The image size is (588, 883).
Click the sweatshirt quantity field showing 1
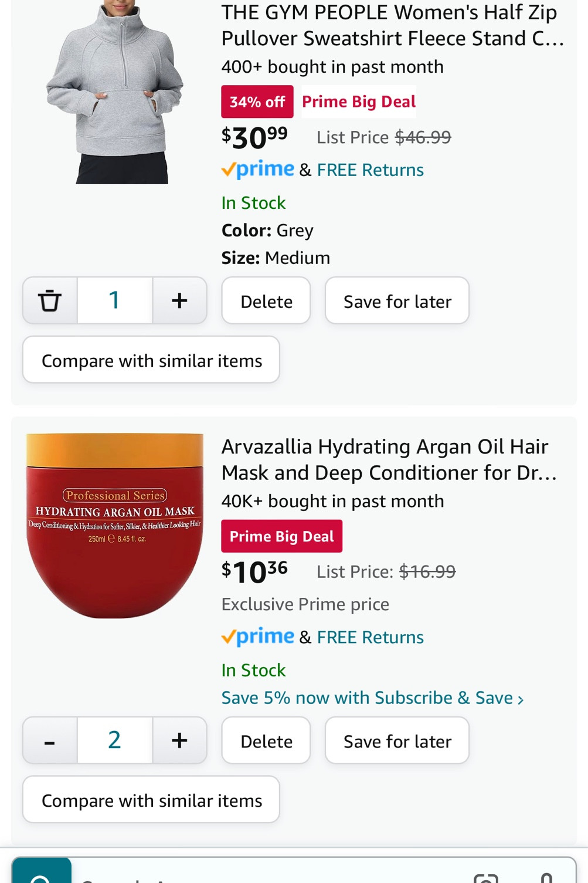coord(114,300)
